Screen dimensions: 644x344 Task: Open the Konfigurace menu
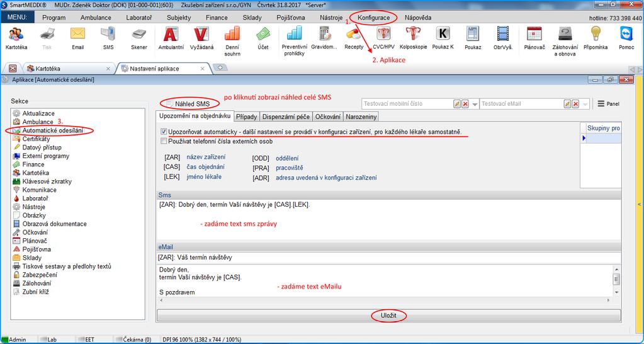(374, 18)
